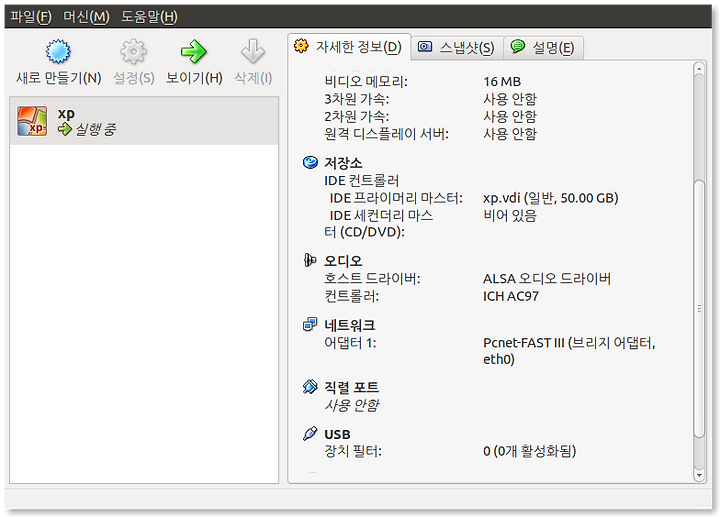Open the 머신(M) menu

86,17
